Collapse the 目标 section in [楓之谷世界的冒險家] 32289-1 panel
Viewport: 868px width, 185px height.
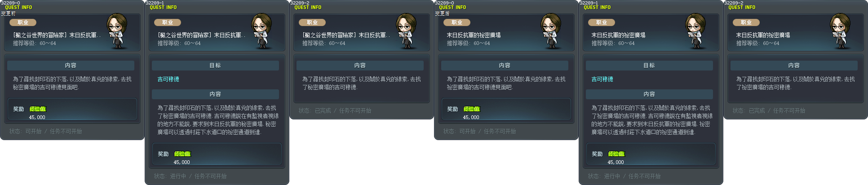[x=215, y=66]
